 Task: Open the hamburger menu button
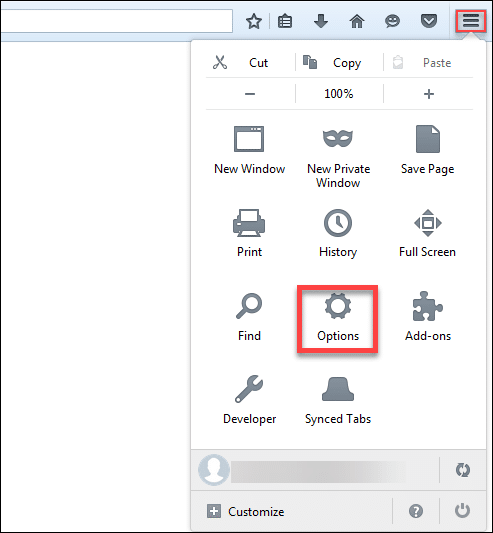(471, 21)
